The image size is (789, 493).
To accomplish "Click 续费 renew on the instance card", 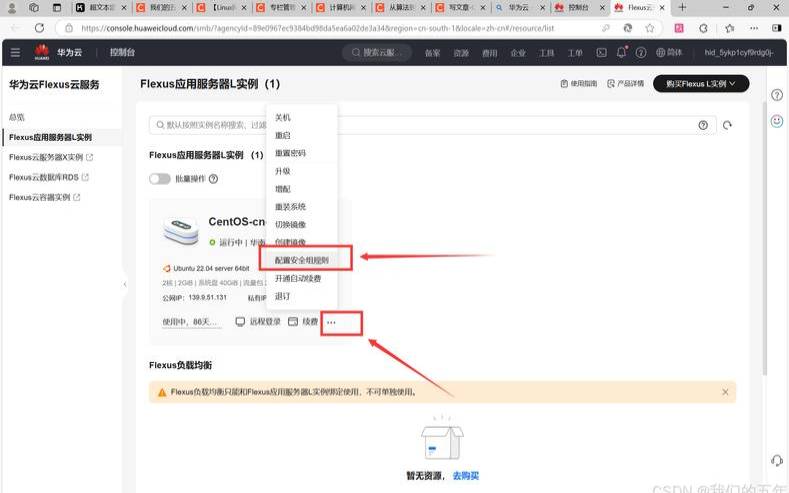I will [x=303, y=321].
